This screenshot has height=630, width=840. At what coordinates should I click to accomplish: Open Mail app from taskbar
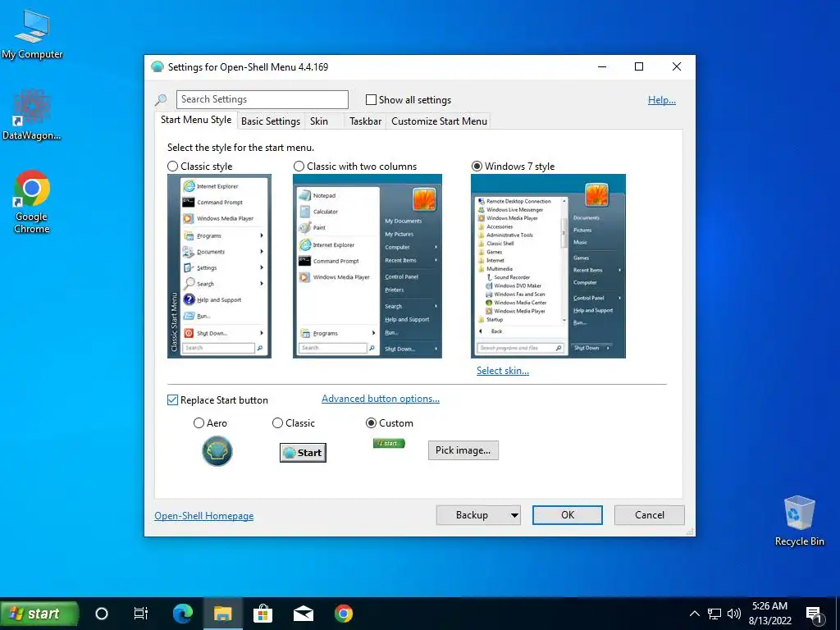click(x=304, y=614)
